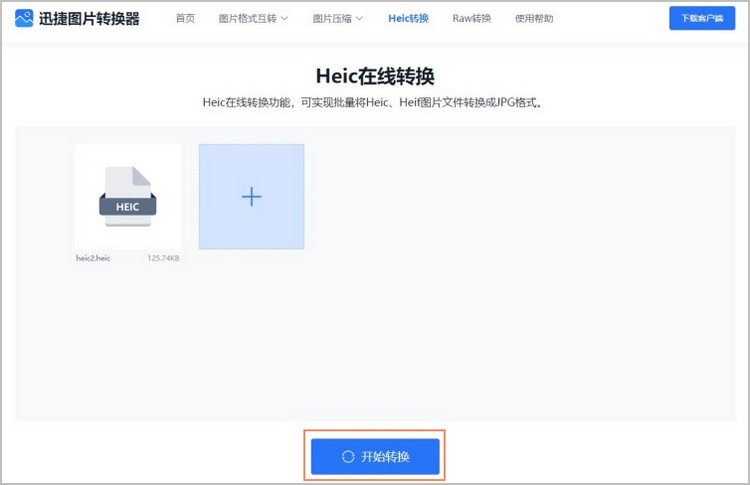
Task: Click the 迅捷图片转换器 brand name text
Action: tap(88, 19)
